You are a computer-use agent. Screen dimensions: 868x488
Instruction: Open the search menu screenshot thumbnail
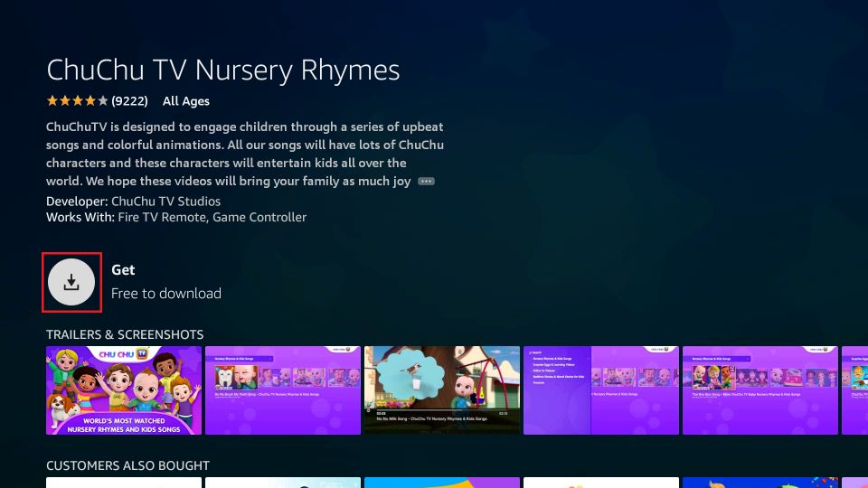click(601, 390)
